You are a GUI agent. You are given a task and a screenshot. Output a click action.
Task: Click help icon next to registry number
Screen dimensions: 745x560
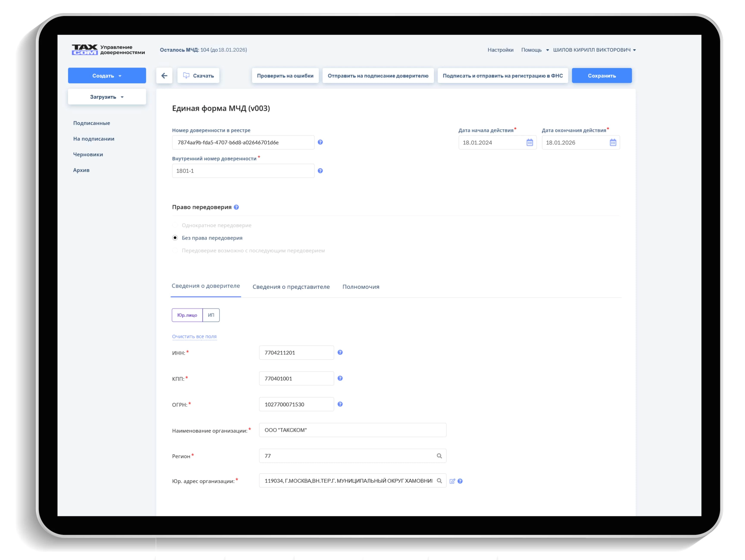pyautogui.click(x=320, y=142)
